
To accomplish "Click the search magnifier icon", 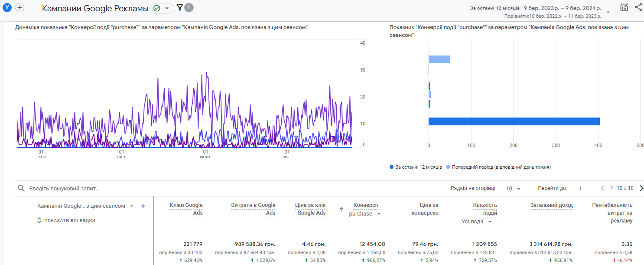I will click(21, 189).
